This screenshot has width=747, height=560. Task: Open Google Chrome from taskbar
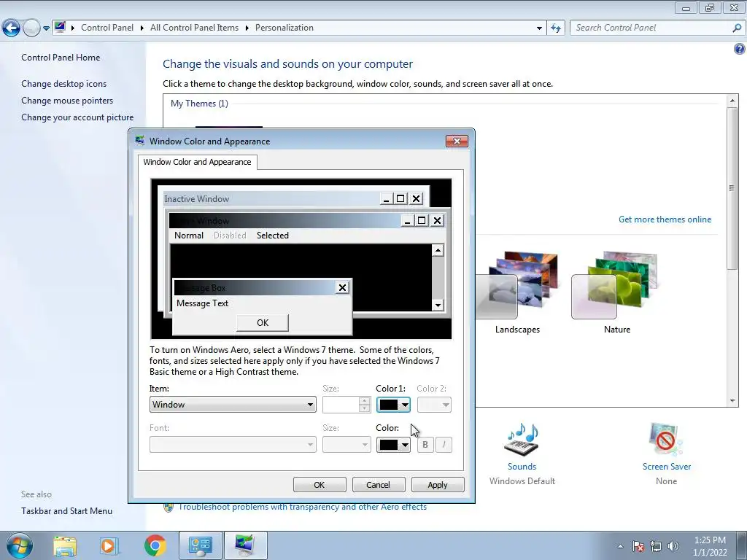pyautogui.click(x=155, y=546)
